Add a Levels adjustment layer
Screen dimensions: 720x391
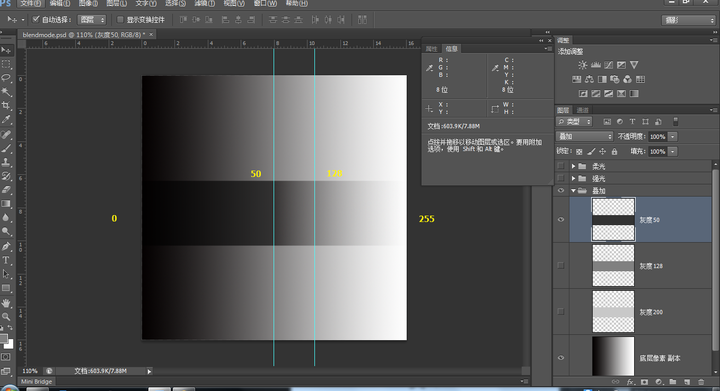(596, 65)
